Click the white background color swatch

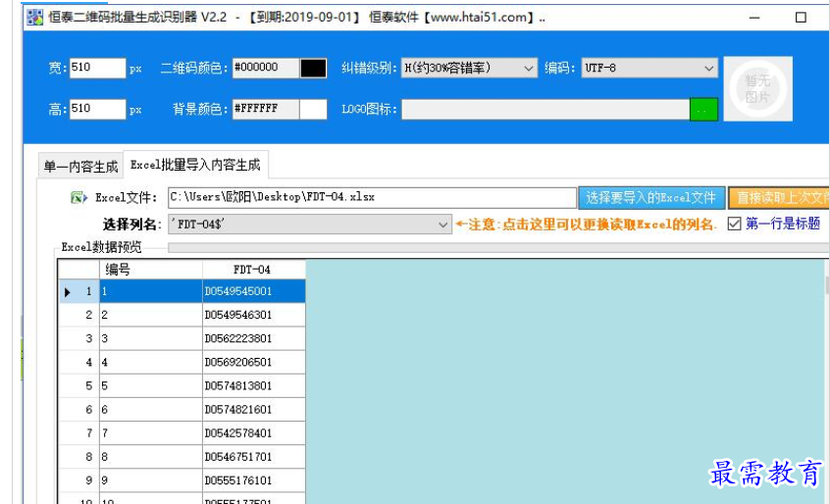(313, 110)
